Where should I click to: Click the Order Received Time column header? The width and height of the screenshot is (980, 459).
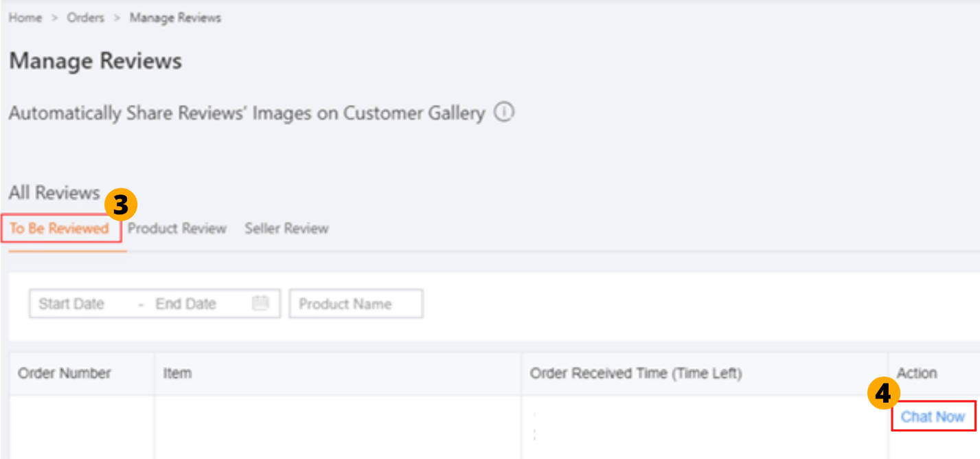pyautogui.click(x=635, y=373)
